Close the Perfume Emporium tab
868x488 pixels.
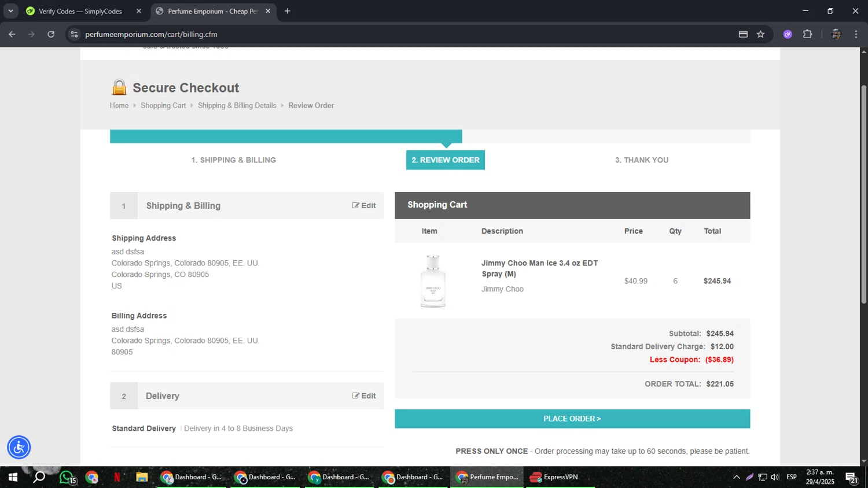(268, 11)
